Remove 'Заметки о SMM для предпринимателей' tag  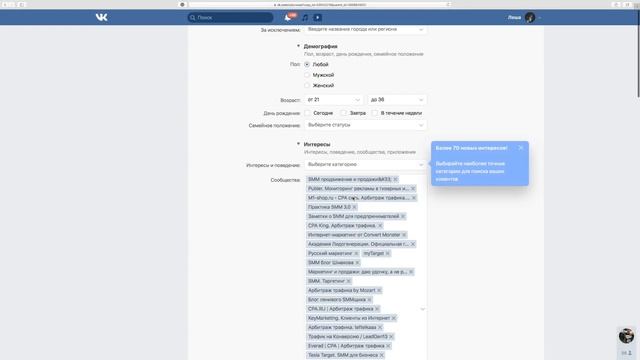403,216
